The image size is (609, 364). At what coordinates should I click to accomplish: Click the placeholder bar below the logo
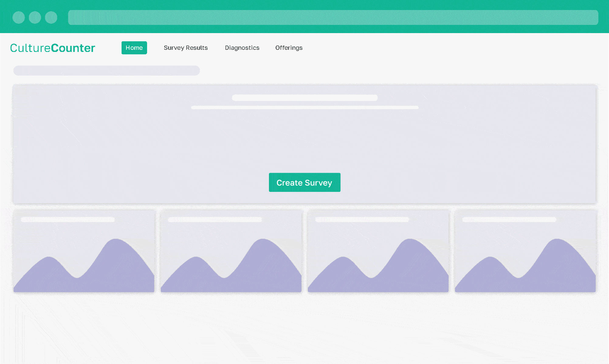(106, 70)
